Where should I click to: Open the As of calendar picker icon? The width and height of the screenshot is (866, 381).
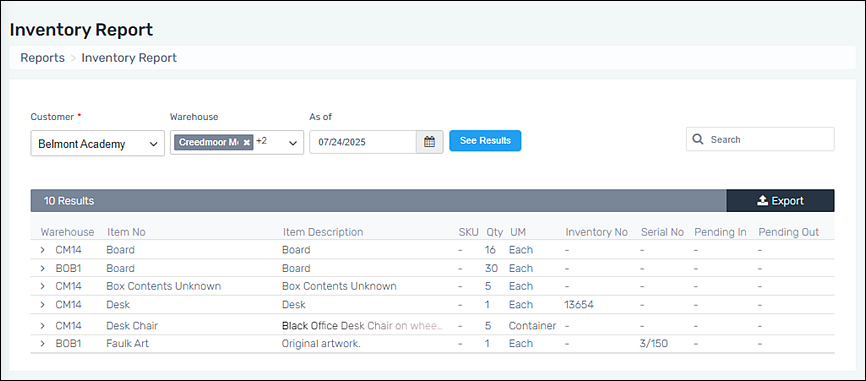429,142
